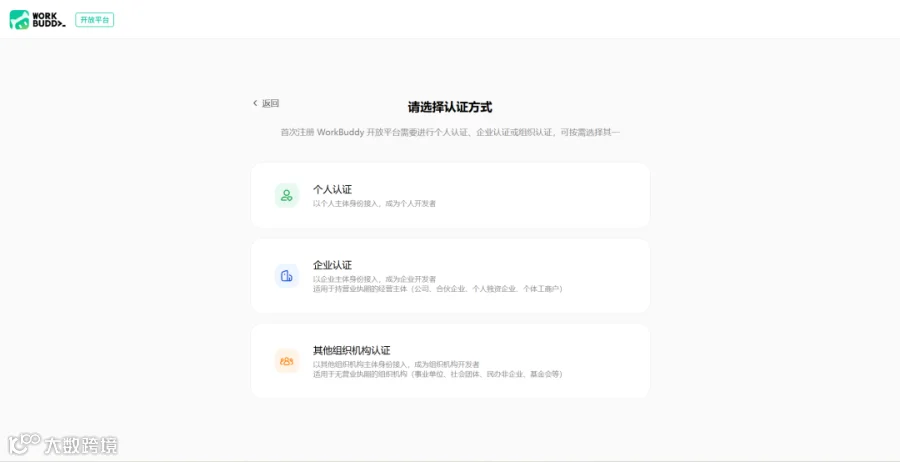Open the 开放平台 badge
Image resolution: width=900 pixels, height=462 pixels.
point(95,20)
